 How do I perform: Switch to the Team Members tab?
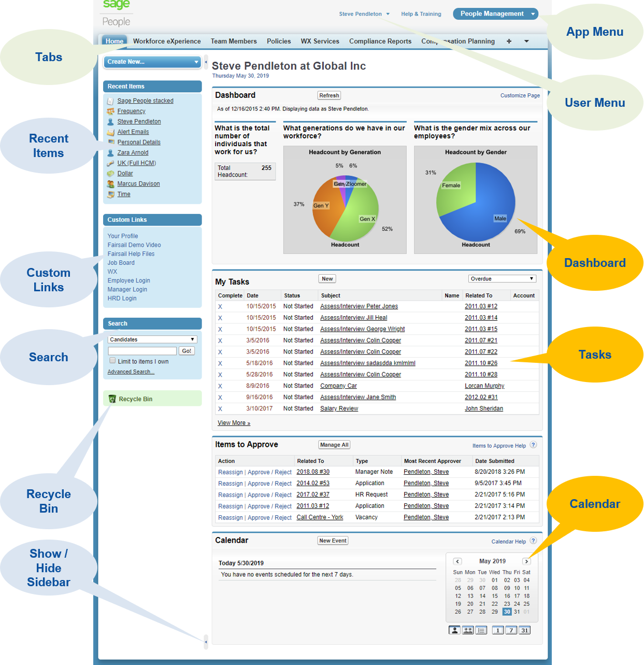(233, 41)
